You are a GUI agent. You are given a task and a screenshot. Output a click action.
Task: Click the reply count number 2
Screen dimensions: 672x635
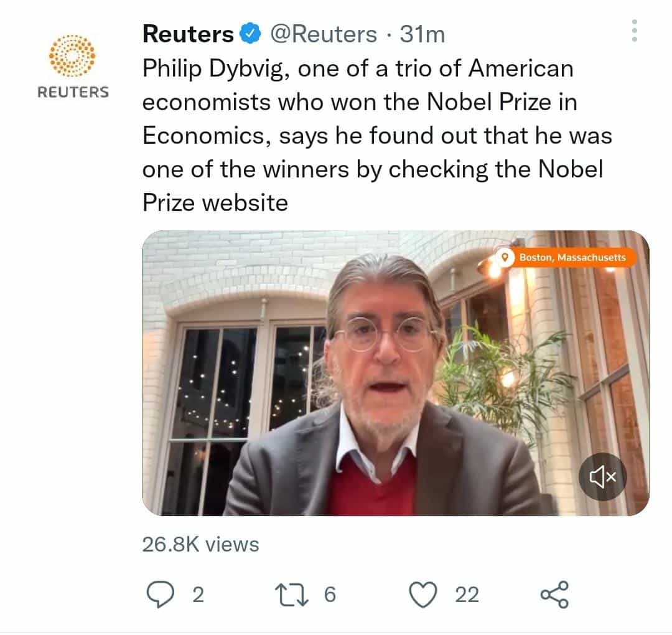197,595
